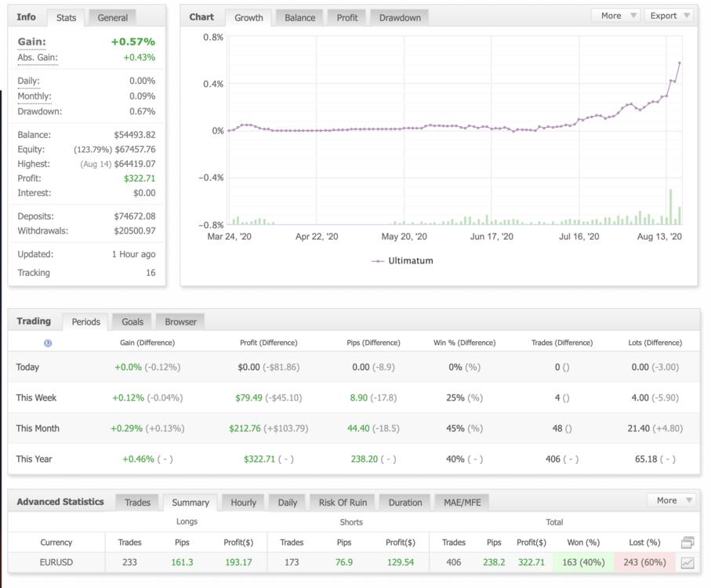The width and height of the screenshot is (711, 588).
Task: Click the EURUSD currency cell
Action: [56, 563]
